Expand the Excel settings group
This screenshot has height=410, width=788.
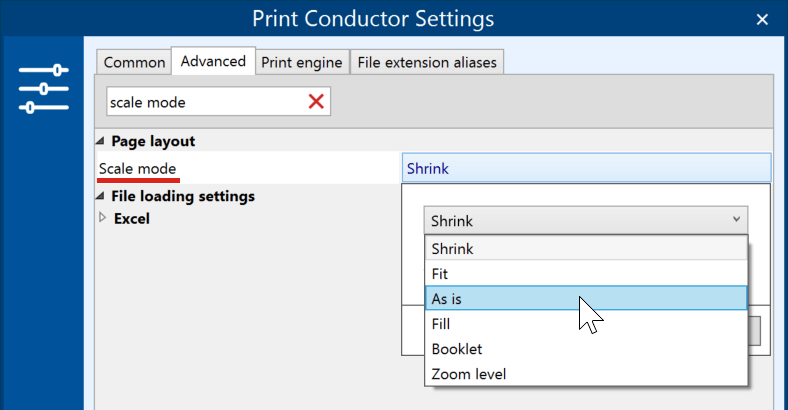103,218
